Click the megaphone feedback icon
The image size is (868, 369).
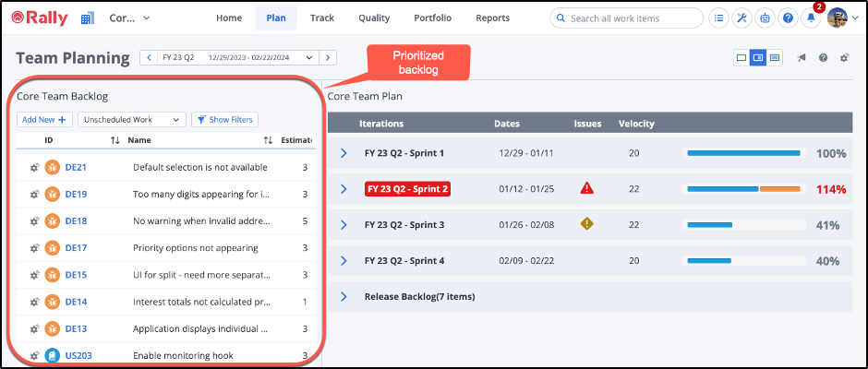(801, 58)
